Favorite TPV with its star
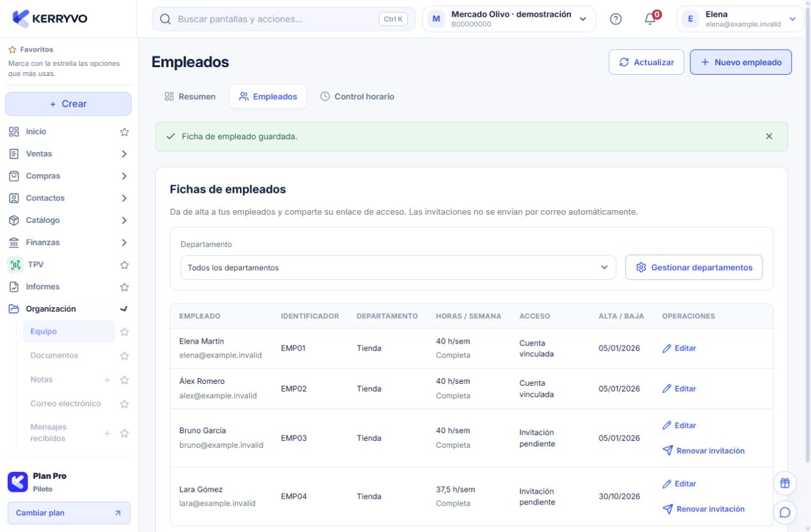The image size is (811, 532). coord(125,264)
